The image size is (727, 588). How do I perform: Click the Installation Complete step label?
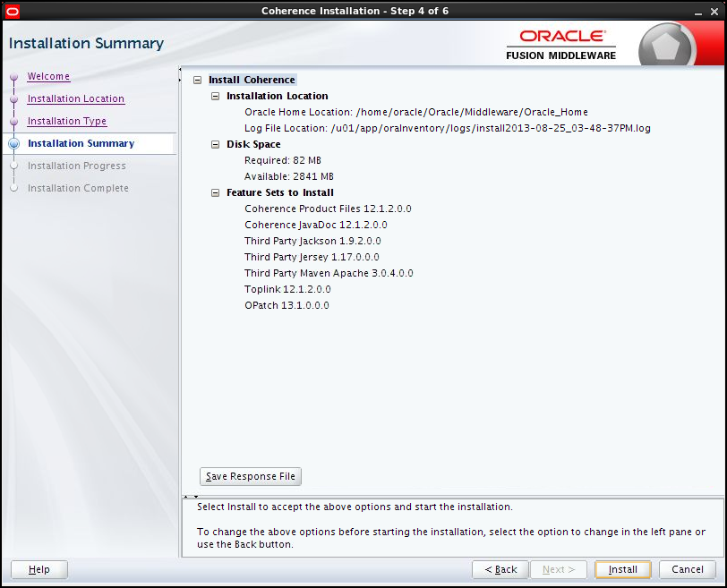78,188
